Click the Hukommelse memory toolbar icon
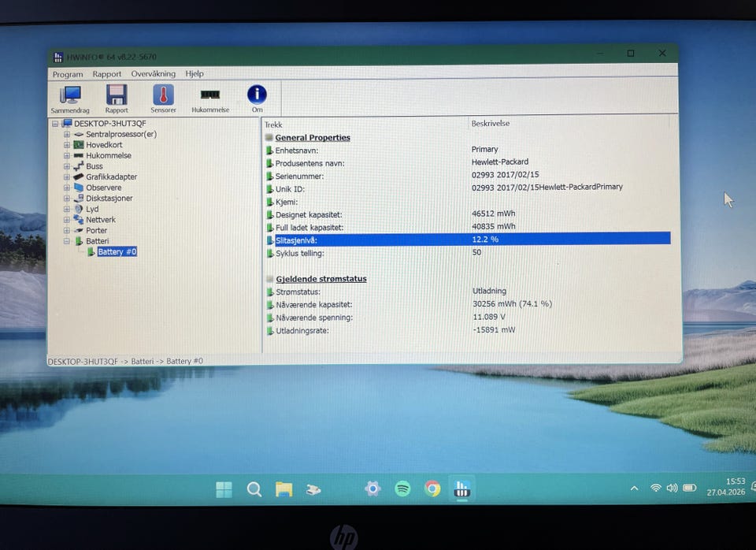This screenshot has height=550, width=756. (210, 99)
